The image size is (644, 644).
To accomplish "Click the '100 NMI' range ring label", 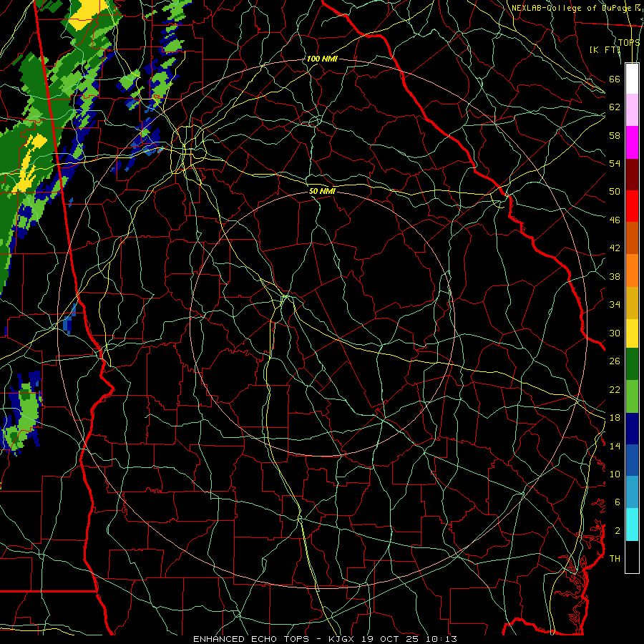I will pyautogui.click(x=322, y=59).
